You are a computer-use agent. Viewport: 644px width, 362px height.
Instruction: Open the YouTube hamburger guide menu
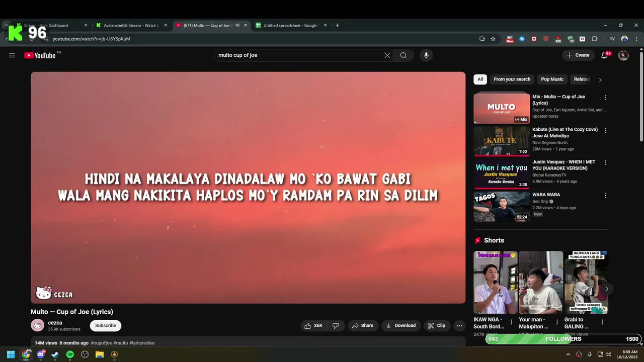[12, 55]
